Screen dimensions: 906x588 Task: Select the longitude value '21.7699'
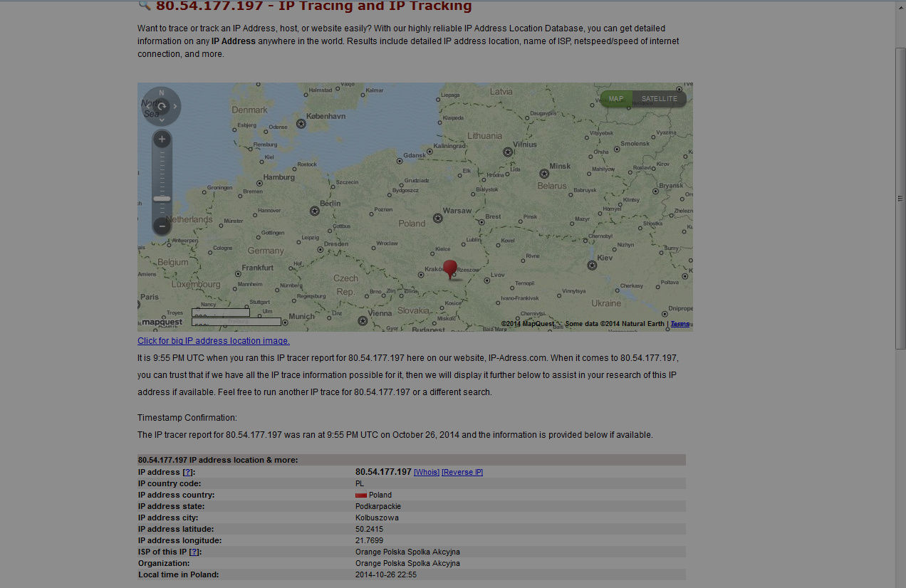(x=369, y=540)
